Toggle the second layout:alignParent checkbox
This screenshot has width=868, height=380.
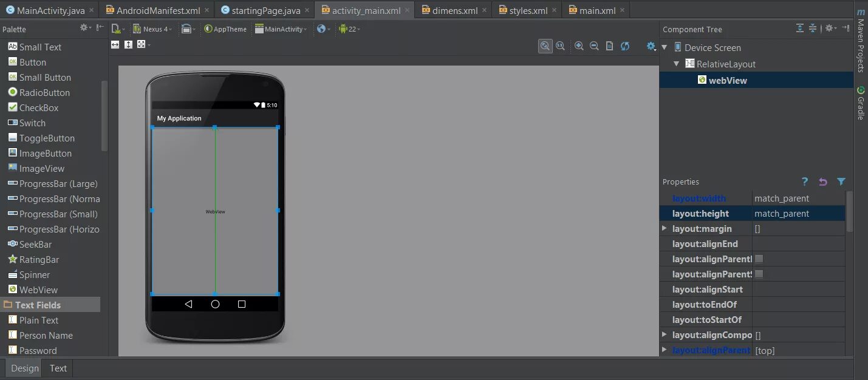click(x=759, y=274)
